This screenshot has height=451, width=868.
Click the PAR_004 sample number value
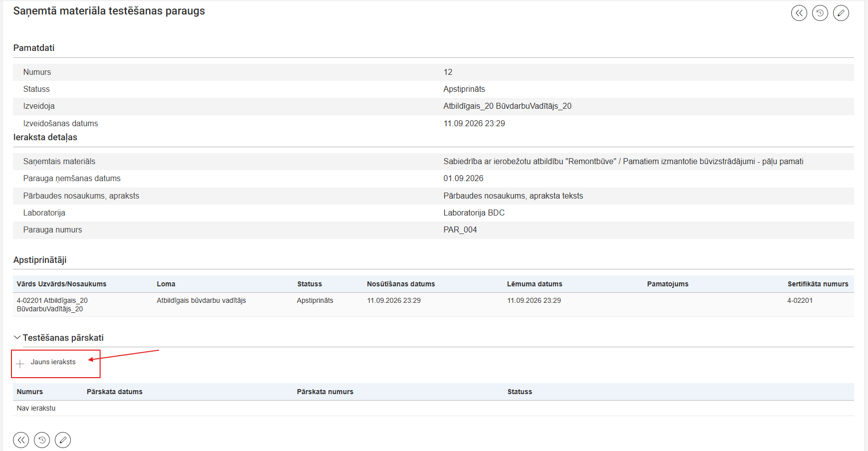[460, 230]
